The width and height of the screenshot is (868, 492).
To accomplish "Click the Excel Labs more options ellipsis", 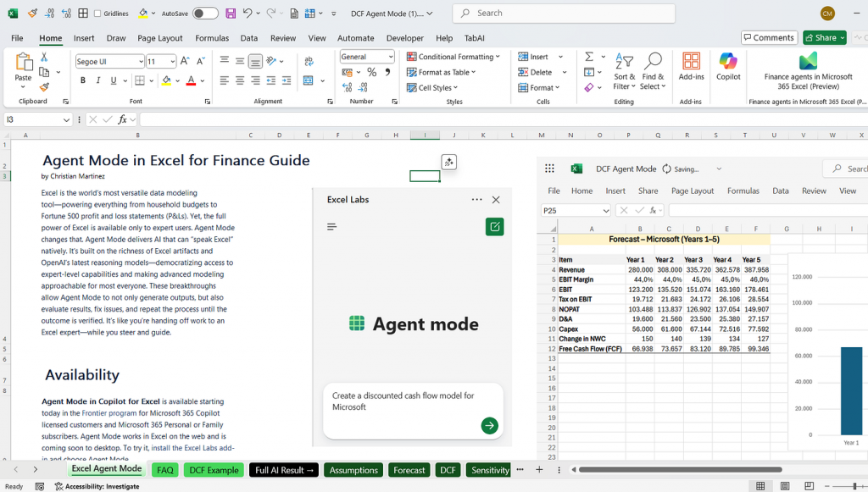I will pos(476,200).
